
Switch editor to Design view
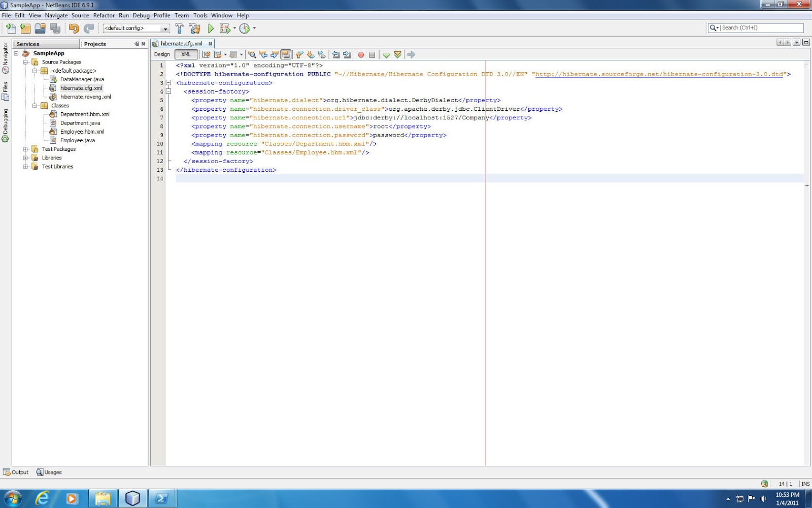click(x=162, y=54)
